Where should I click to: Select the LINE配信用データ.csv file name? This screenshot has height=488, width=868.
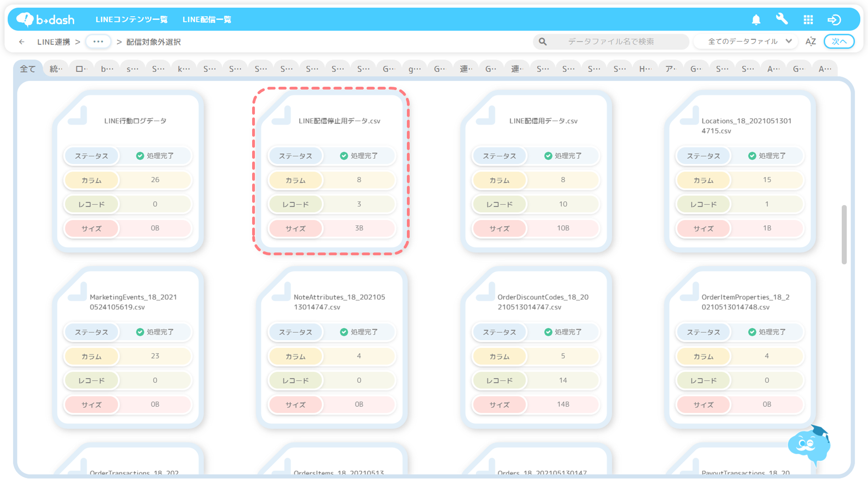point(543,121)
